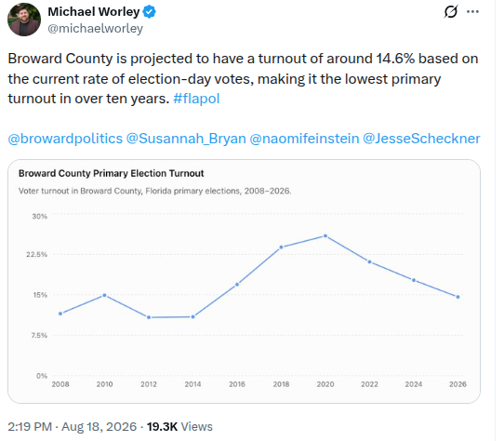Open the Grok slashed-circle icon

click(450, 12)
